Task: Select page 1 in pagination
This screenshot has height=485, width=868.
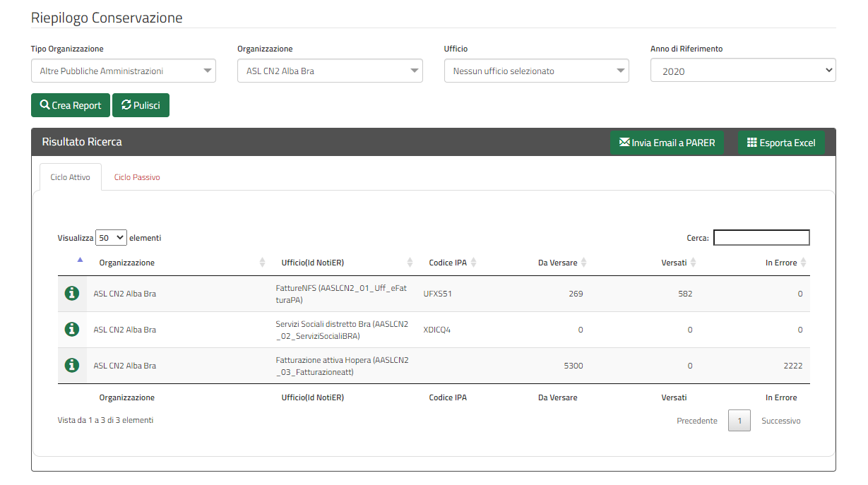Action: click(x=739, y=421)
